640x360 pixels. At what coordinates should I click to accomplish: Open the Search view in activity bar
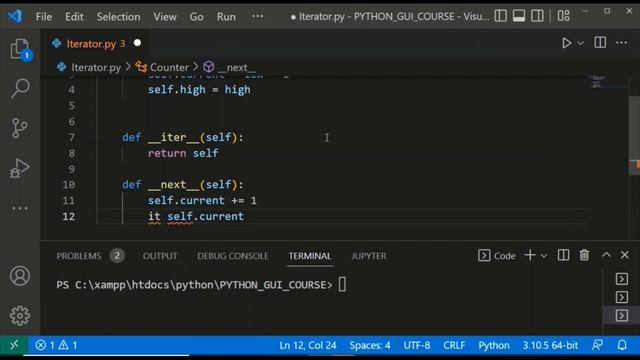click(20, 88)
